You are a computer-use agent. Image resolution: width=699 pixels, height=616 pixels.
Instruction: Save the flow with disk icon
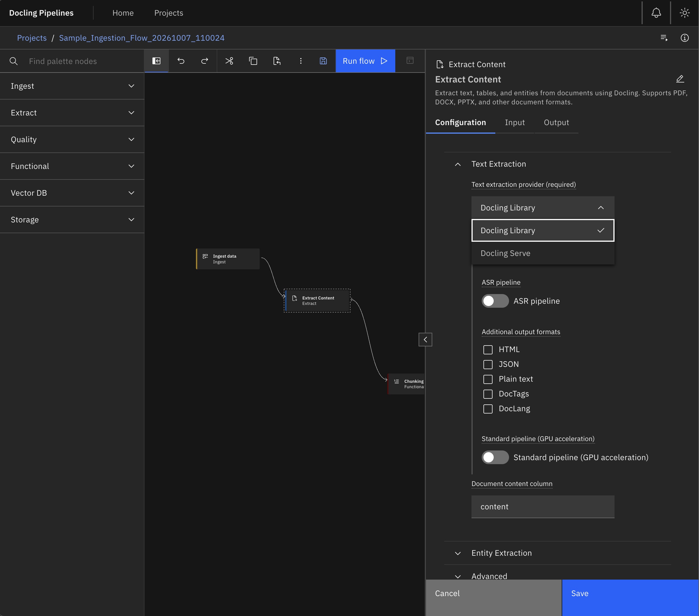(323, 61)
